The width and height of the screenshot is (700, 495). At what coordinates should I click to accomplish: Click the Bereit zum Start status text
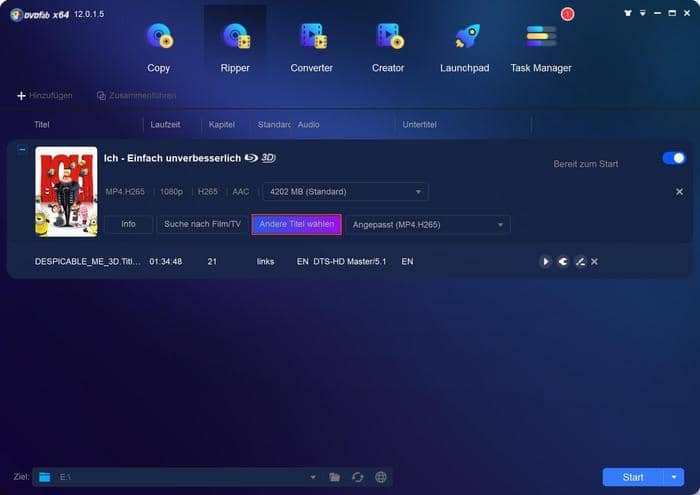click(x=586, y=164)
